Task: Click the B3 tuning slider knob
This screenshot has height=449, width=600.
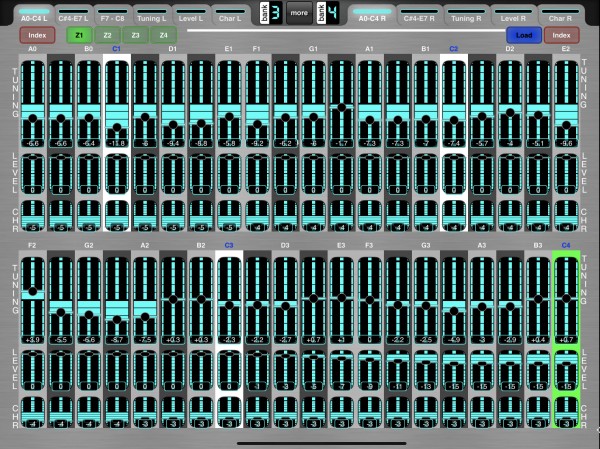Action: click(x=538, y=299)
